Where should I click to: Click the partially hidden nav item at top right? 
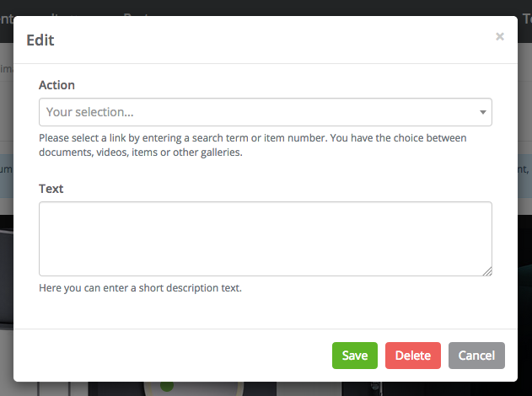[526, 16]
